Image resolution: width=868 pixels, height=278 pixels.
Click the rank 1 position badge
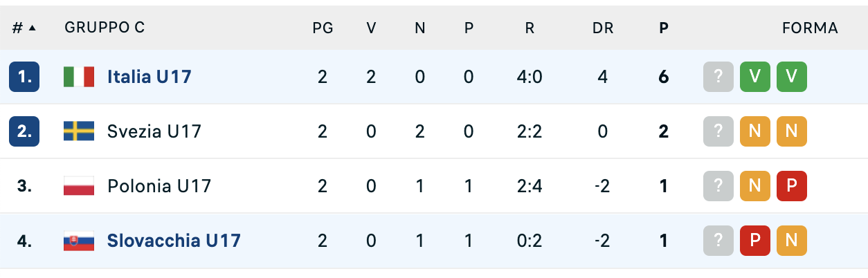pyautogui.click(x=24, y=77)
